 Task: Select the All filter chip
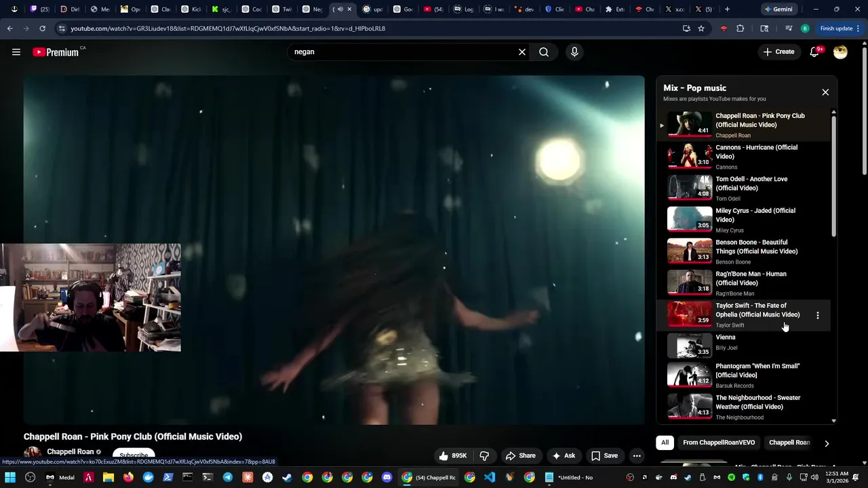pyautogui.click(x=665, y=443)
